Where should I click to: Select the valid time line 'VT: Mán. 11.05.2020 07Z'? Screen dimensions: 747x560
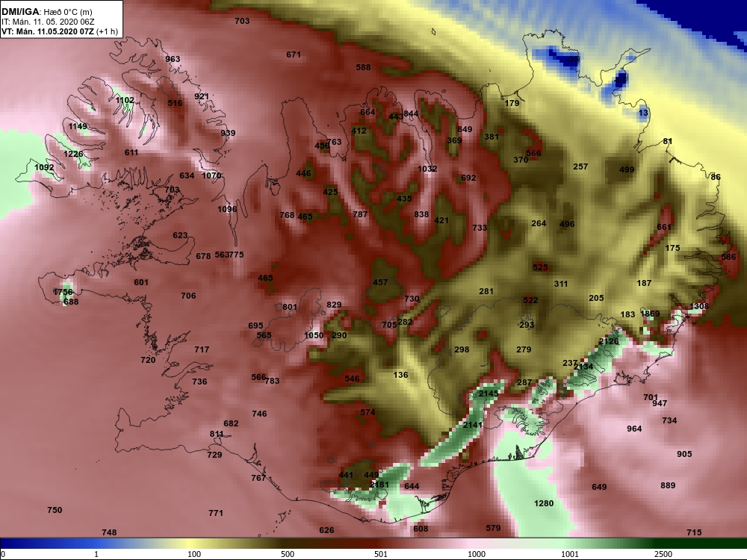point(49,32)
